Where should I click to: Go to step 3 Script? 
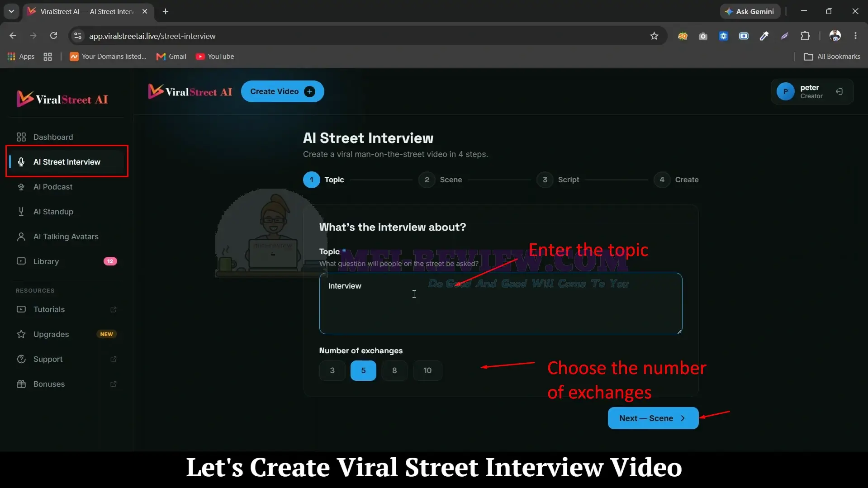tap(558, 180)
